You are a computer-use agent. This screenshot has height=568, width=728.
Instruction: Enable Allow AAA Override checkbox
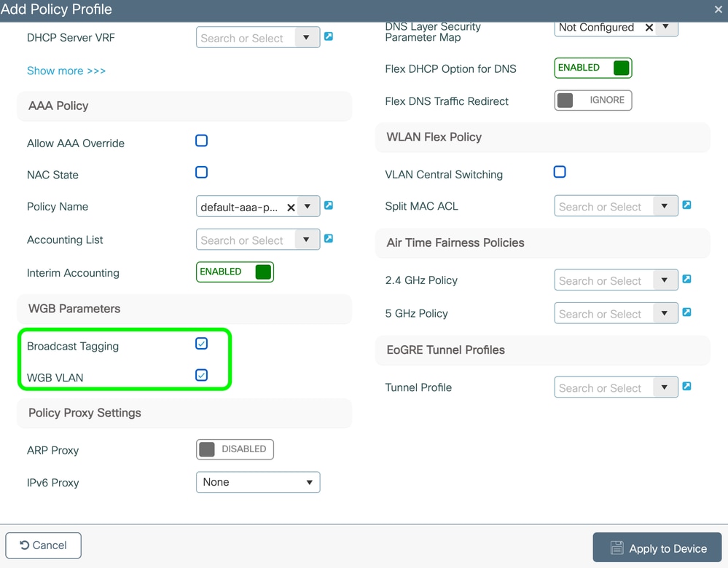[202, 141]
